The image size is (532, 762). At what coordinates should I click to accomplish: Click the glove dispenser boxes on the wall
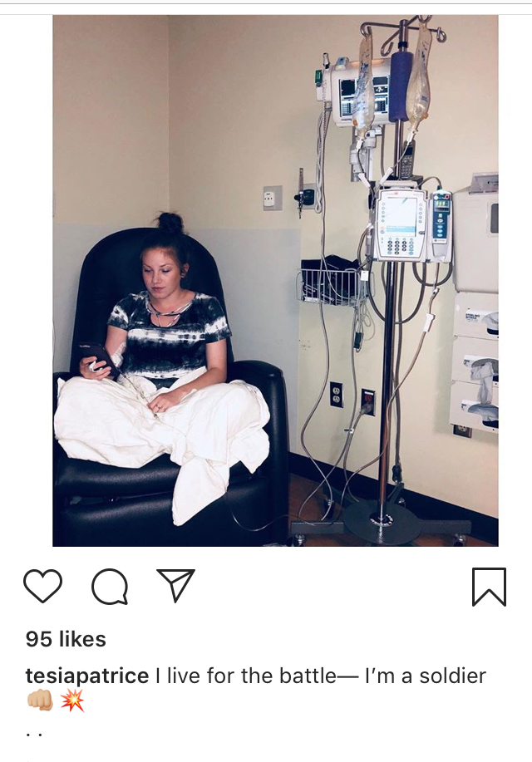point(474,361)
